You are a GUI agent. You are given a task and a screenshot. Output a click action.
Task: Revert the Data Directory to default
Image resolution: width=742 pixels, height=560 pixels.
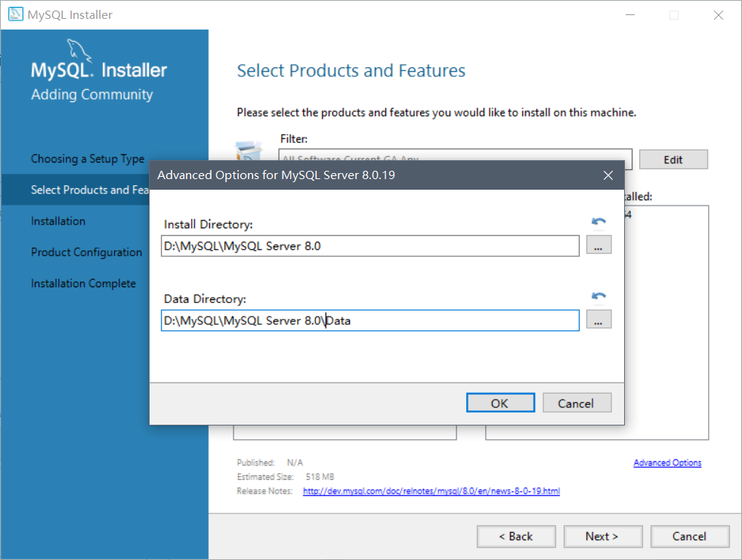[598, 296]
